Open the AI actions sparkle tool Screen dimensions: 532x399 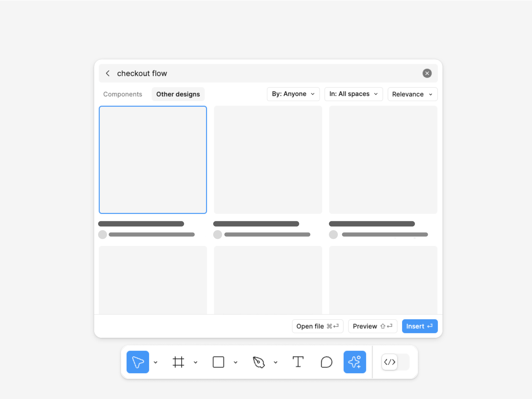click(355, 362)
